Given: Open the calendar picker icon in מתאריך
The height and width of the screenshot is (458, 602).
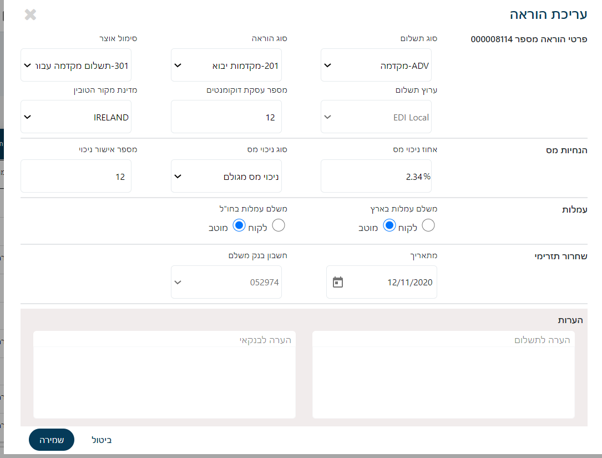Looking at the screenshot, I should 337,282.
